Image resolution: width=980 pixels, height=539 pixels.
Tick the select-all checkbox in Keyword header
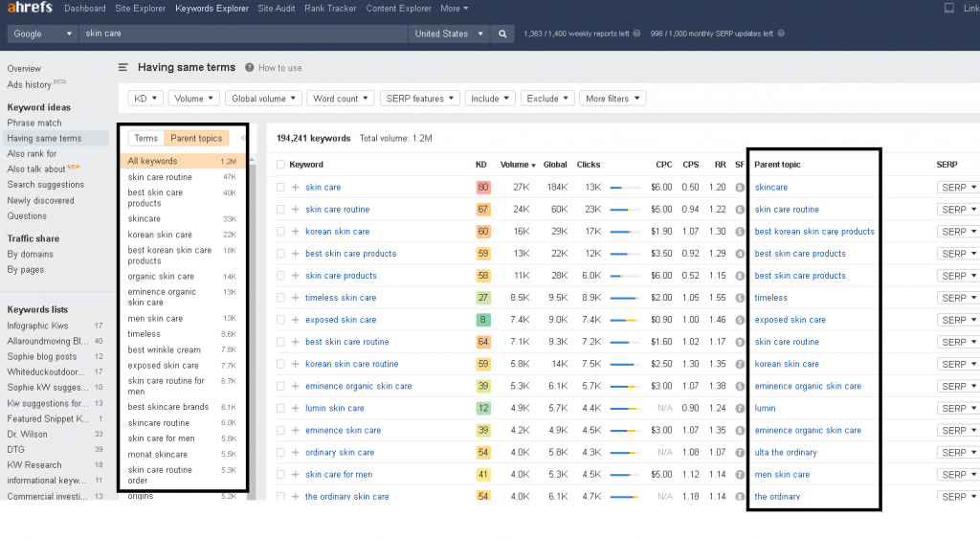280,165
